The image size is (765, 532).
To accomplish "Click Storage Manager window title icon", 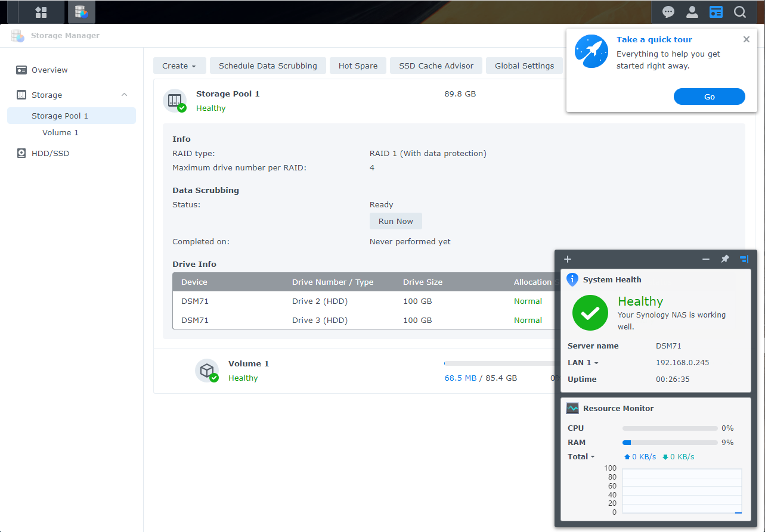I will (18, 36).
